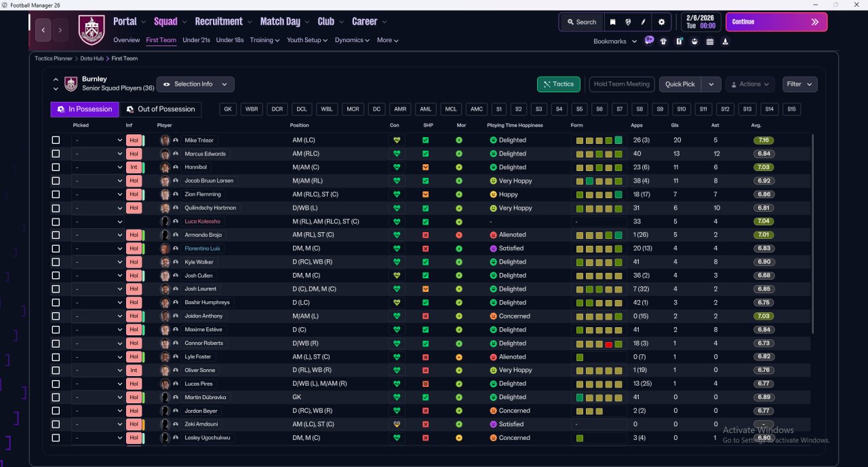Expand the Filter dropdown

pos(800,84)
